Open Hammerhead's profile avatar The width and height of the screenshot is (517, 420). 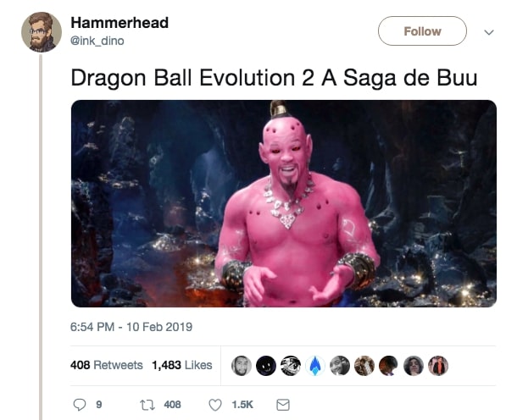coord(42,32)
